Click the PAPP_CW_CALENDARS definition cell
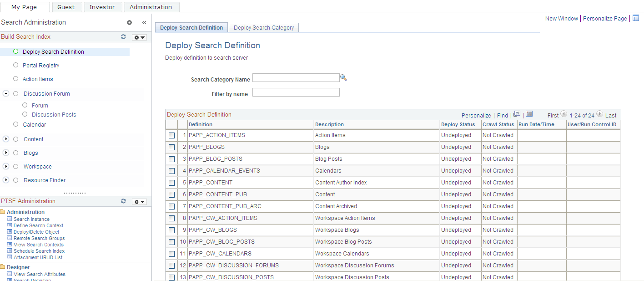Viewport: 644px width, 281px height. (x=251, y=254)
